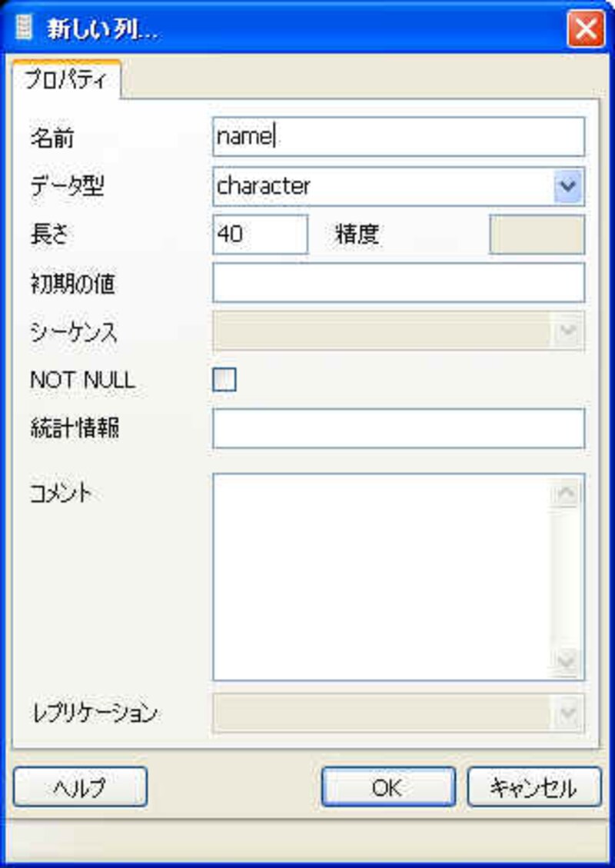
Task: Focus the 初期の値 input field
Action: click(398, 282)
